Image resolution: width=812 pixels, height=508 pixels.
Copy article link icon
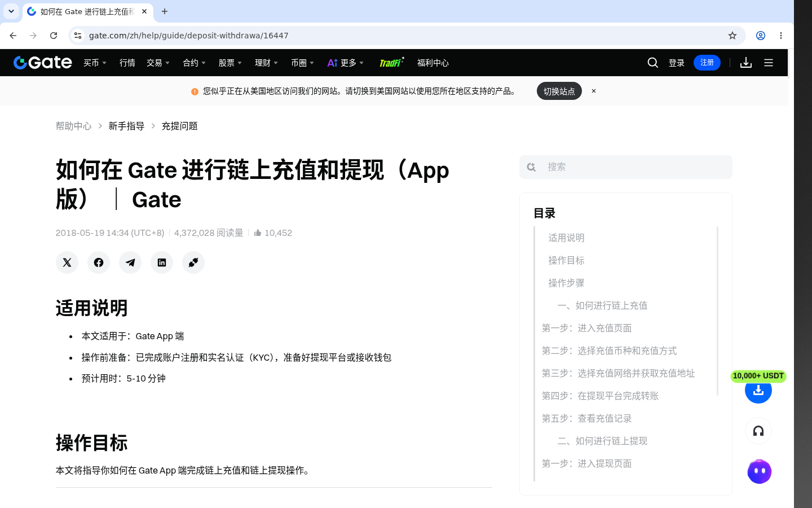coord(193,262)
